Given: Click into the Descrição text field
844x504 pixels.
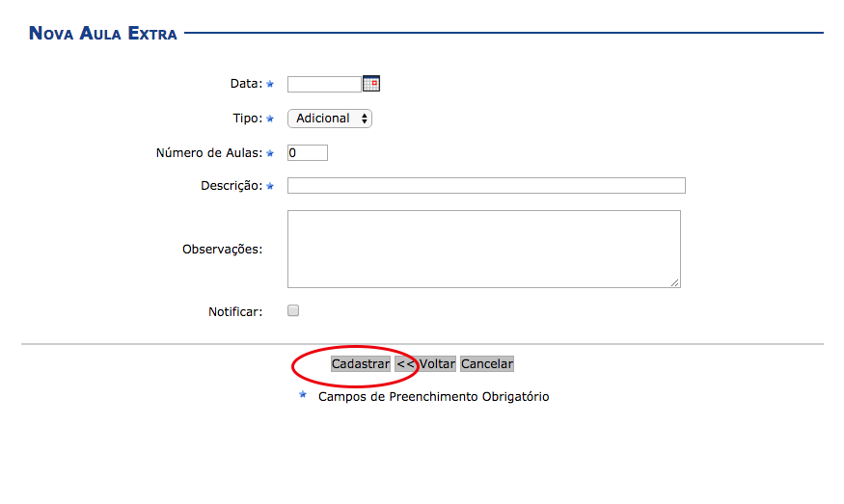Looking at the screenshot, I should [486, 186].
